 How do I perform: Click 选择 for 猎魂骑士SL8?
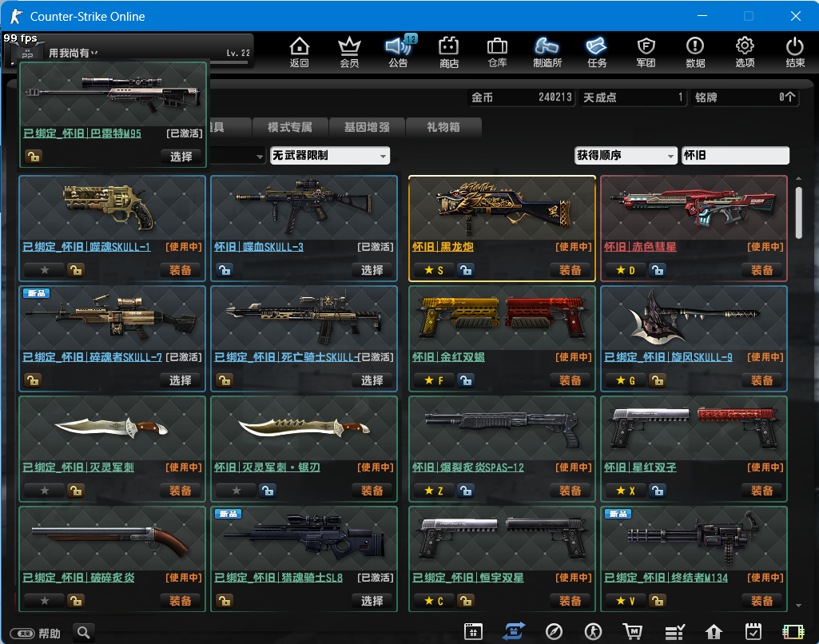pos(372,601)
